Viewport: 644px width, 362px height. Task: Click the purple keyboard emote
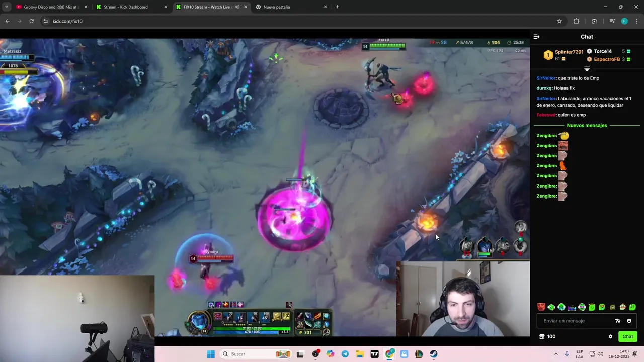[x=572, y=307]
